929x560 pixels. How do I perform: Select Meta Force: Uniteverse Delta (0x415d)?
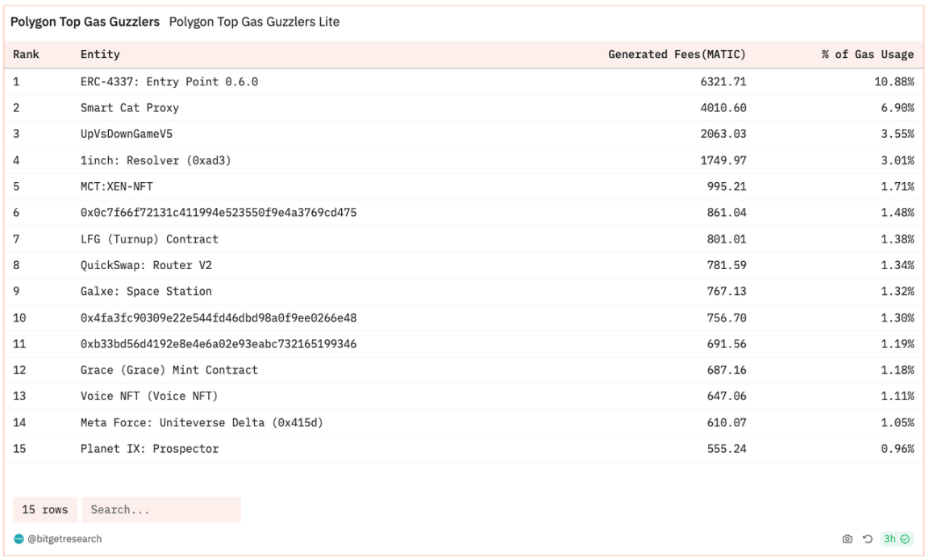tap(202, 423)
